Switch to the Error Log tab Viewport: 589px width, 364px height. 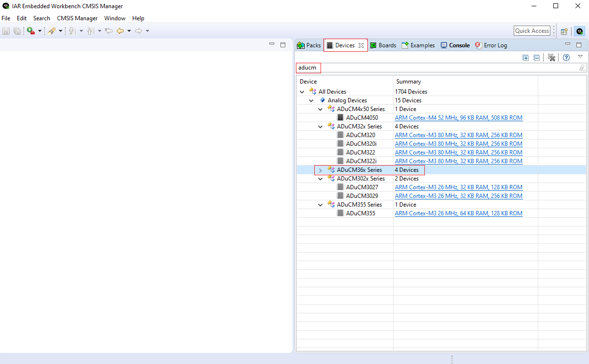coord(491,45)
